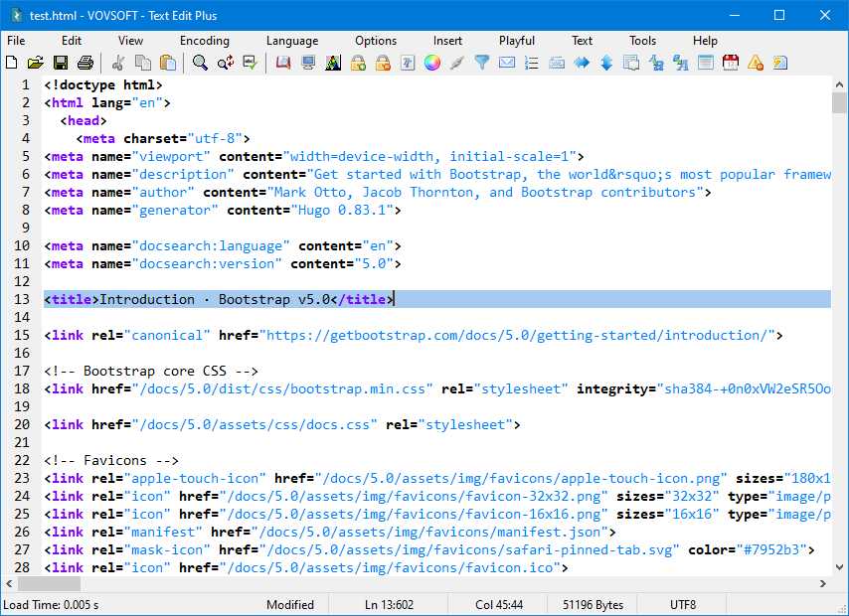Insert date using the red calendar icon
849x616 pixels.
(x=731, y=63)
